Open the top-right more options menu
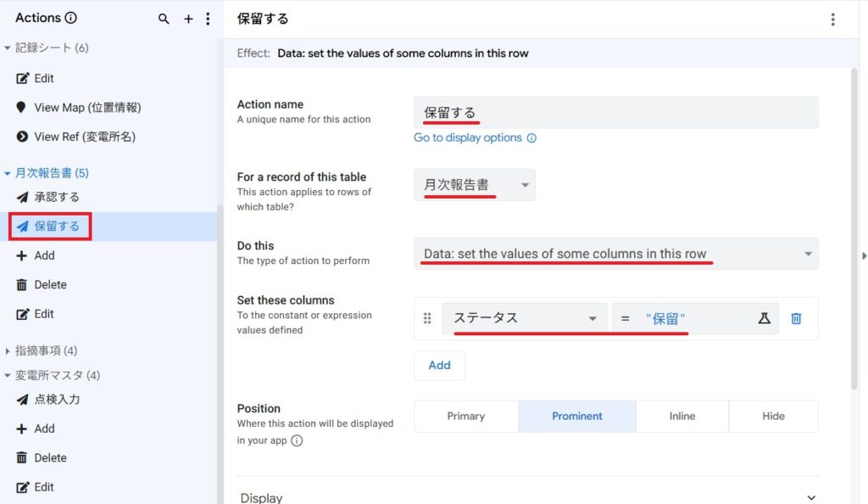 click(x=832, y=20)
